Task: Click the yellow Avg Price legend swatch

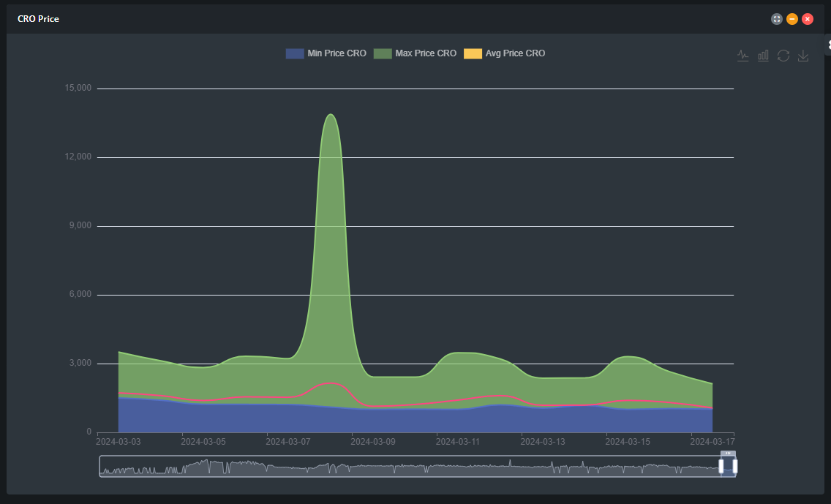Action: click(473, 53)
